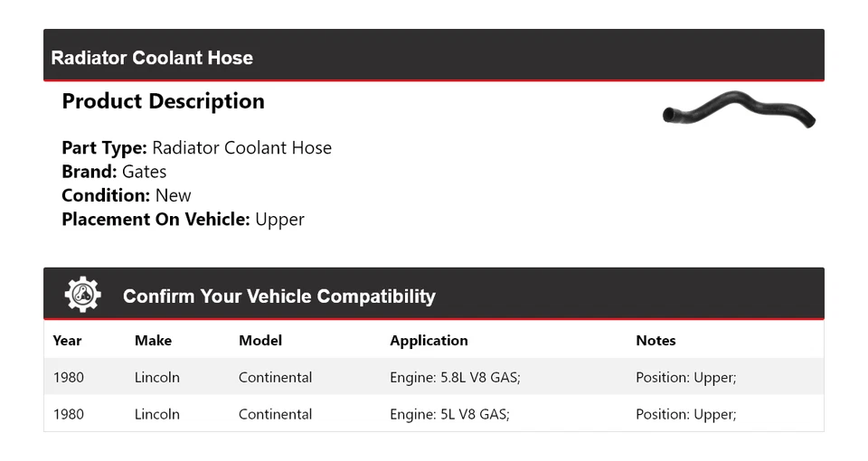Viewport: 868px width, 461px height.
Task: Click the Make column header
Action: tap(153, 341)
